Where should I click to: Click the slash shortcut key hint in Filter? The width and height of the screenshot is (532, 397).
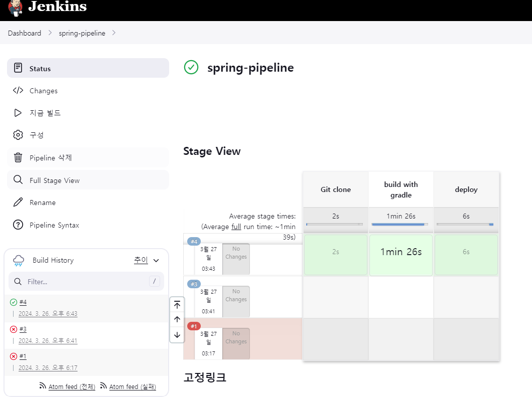[x=155, y=281]
